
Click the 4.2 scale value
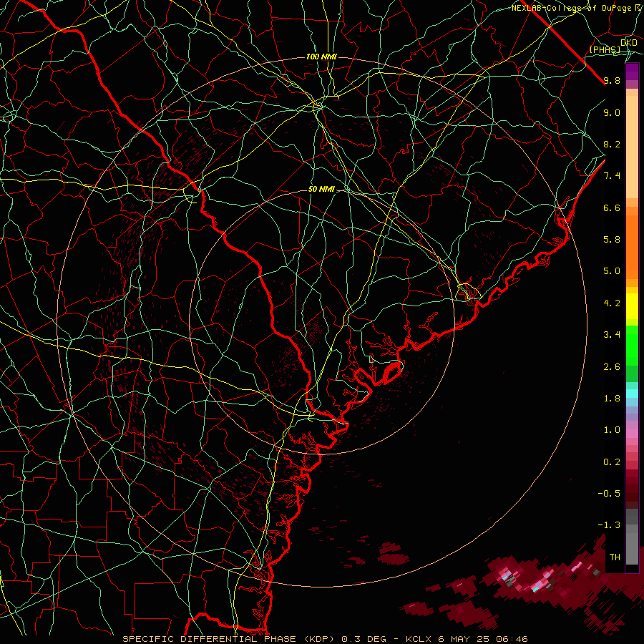tap(612, 303)
